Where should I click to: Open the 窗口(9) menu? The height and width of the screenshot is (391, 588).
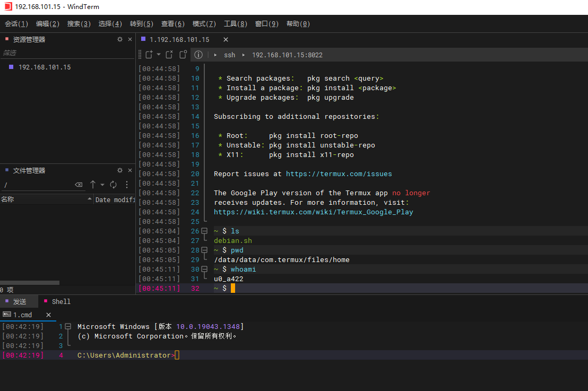pos(266,24)
